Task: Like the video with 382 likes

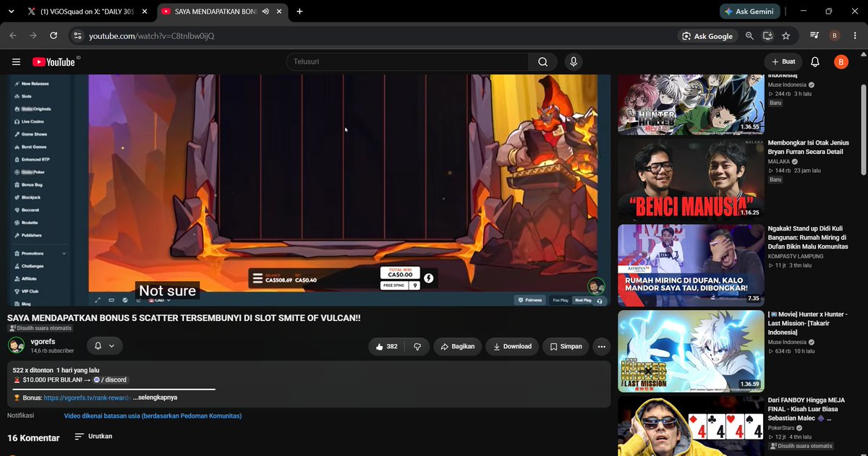Action: (386, 347)
